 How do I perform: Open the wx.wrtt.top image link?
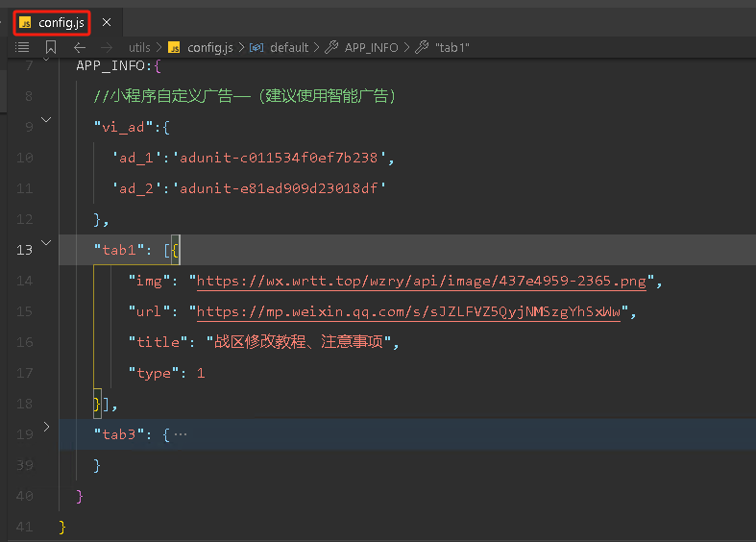click(x=421, y=282)
